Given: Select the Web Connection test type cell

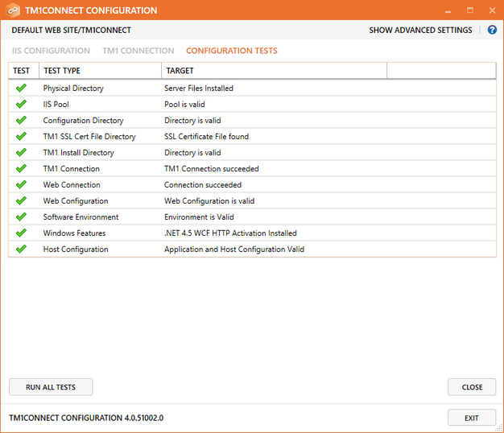Looking at the screenshot, I should tap(72, 184).
